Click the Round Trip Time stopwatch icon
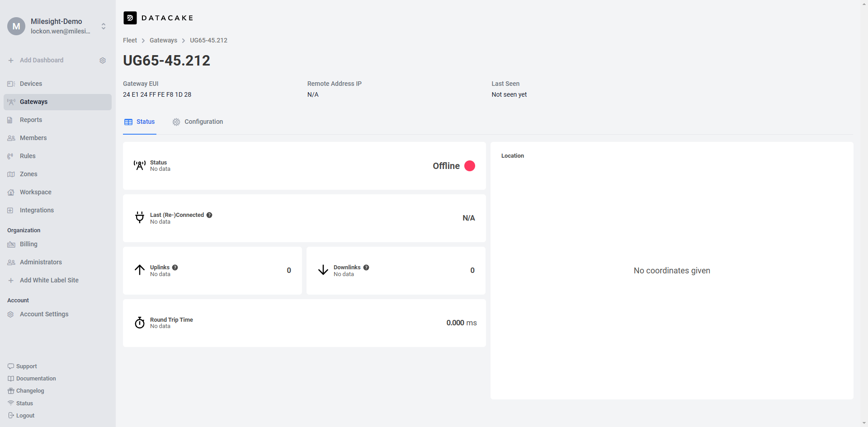 (140, 323)
